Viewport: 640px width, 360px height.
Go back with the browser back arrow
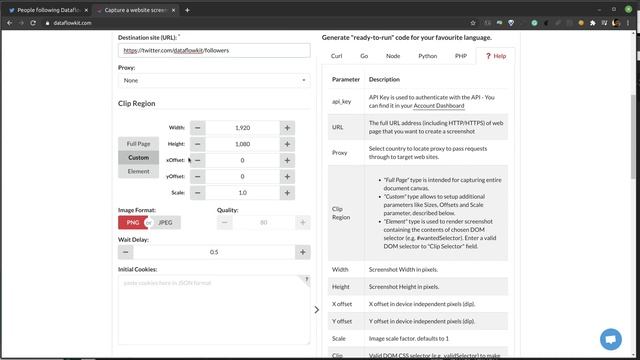[9, 23]
